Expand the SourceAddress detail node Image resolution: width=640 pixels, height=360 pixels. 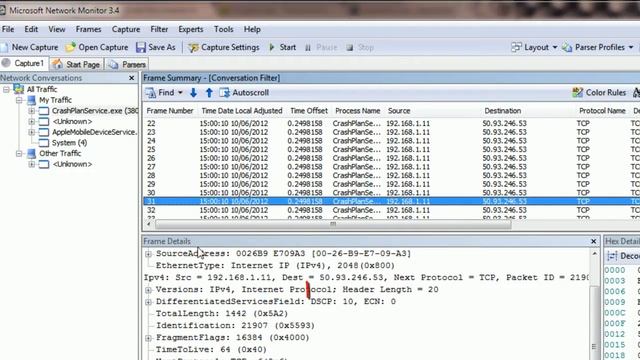[x=148, y=254]
